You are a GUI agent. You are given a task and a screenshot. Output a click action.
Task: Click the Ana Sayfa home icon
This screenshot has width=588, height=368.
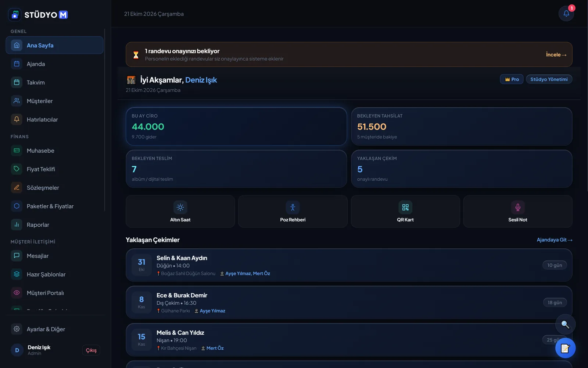pos(17,45)
